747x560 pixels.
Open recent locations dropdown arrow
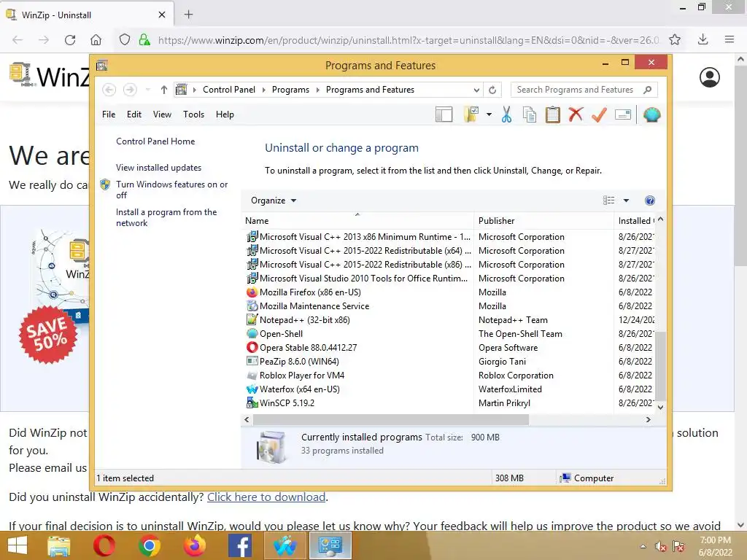(x=147, y=90)
